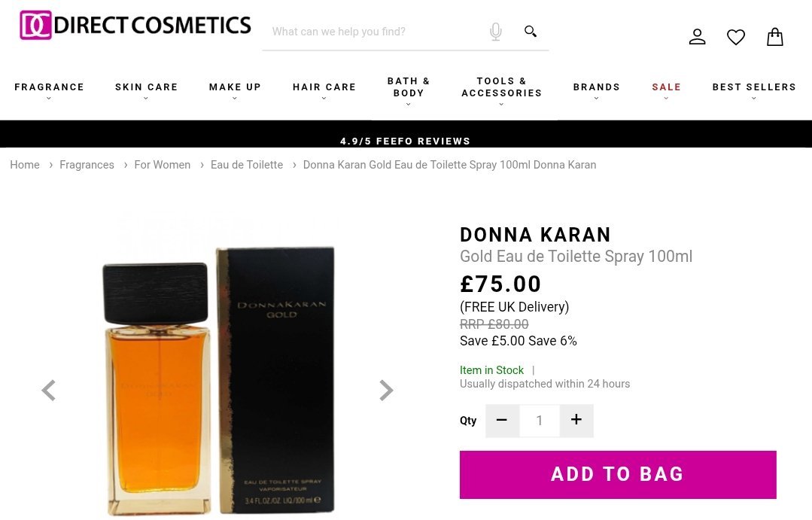The image size is (812, 520).
Task: Decrease quantity with minus button
Action: pos(502,421)
